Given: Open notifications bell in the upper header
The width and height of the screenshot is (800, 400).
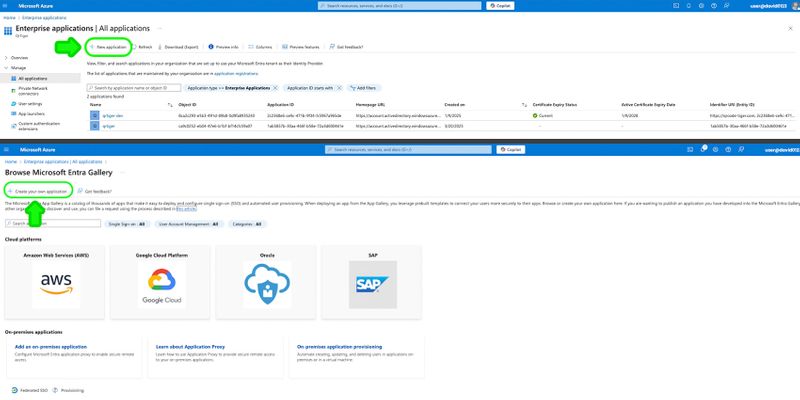Looking at the screenshot, I should pos(689,6).
